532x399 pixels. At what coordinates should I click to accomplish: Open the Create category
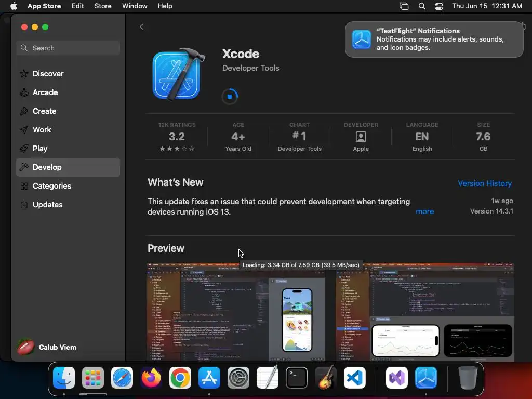[68, 111]
